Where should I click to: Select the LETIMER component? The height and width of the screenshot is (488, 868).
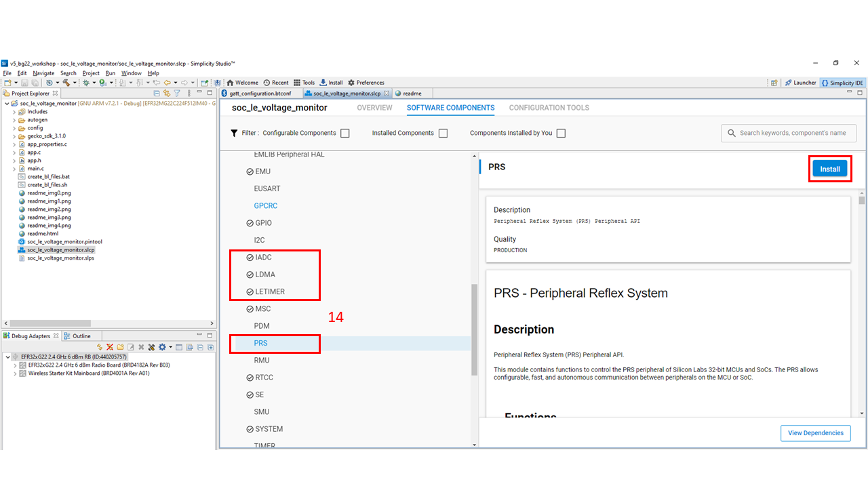pyautogui.click(x=270, y=292)
